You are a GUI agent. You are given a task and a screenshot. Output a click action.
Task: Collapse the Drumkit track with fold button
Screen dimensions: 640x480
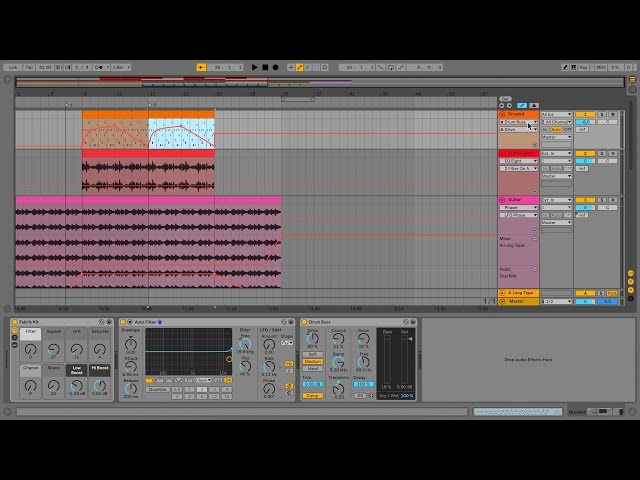point(502,114)
